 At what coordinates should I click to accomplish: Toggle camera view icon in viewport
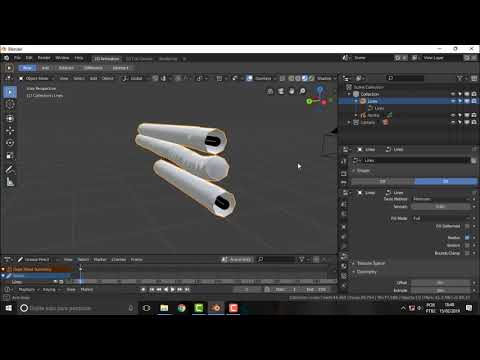coord(281,91)
